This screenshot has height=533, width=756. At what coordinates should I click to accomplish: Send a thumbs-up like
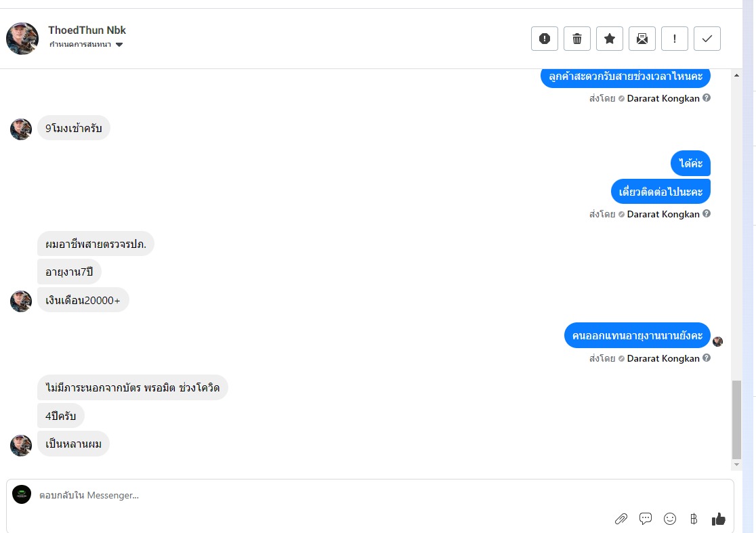[718, 519]
